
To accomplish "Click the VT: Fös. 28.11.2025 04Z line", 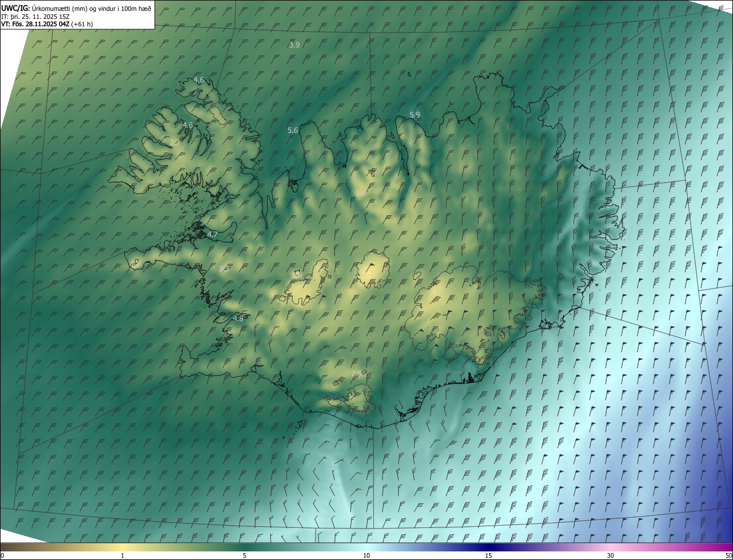I will point(35,24).
